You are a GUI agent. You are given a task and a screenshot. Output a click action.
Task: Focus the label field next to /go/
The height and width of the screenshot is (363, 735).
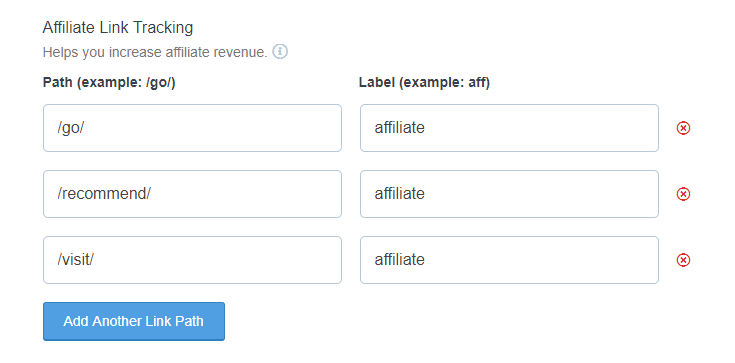click(509, 128)
